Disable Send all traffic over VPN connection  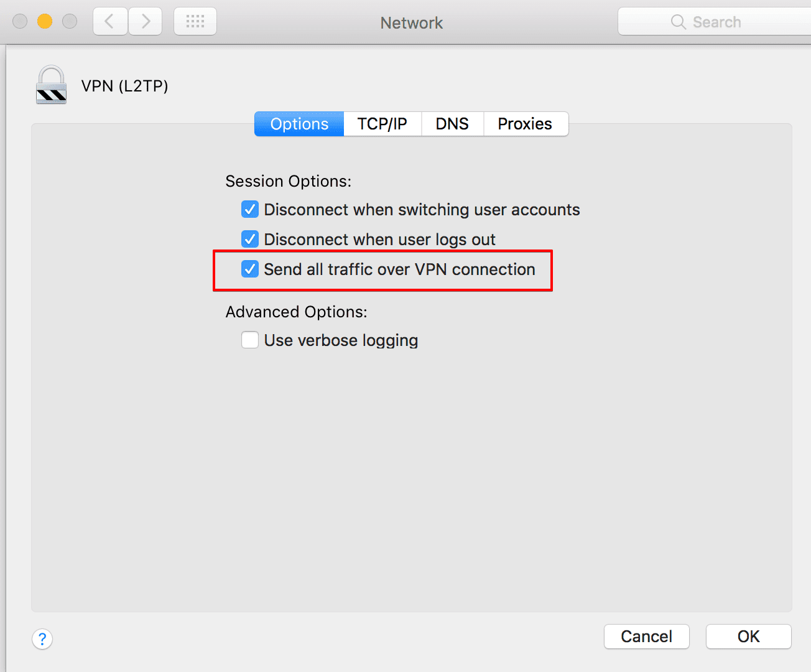point(250,269)
